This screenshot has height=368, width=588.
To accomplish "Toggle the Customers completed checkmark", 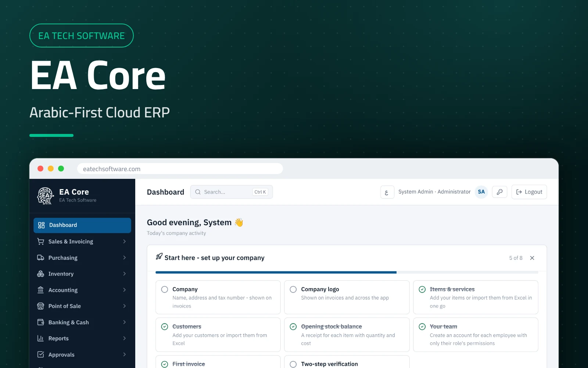I will pos(165,327).
